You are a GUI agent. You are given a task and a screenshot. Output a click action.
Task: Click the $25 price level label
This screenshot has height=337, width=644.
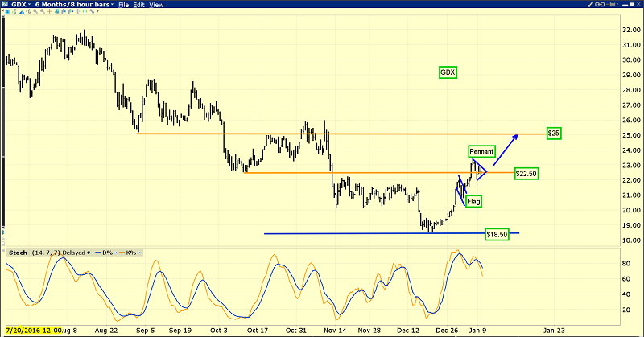click(x=553, y=132)
